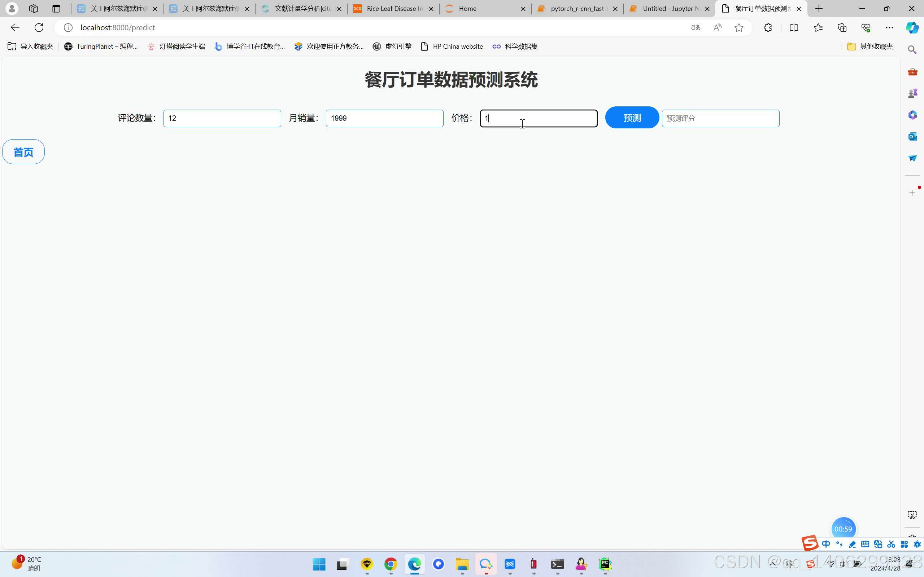Focus the 评论数量 input field

[222, 118]
